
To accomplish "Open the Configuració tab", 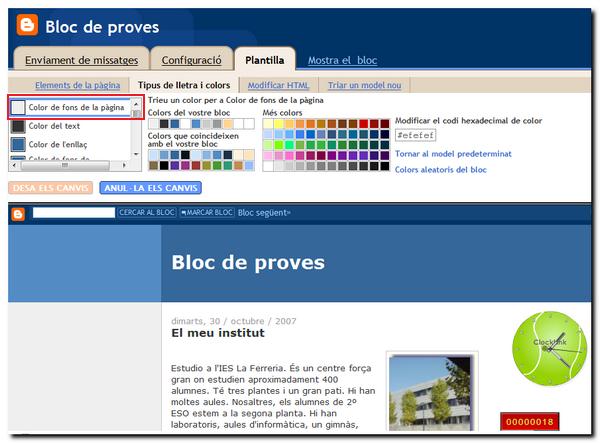I will pyautogui.click(x=192, y=60).
